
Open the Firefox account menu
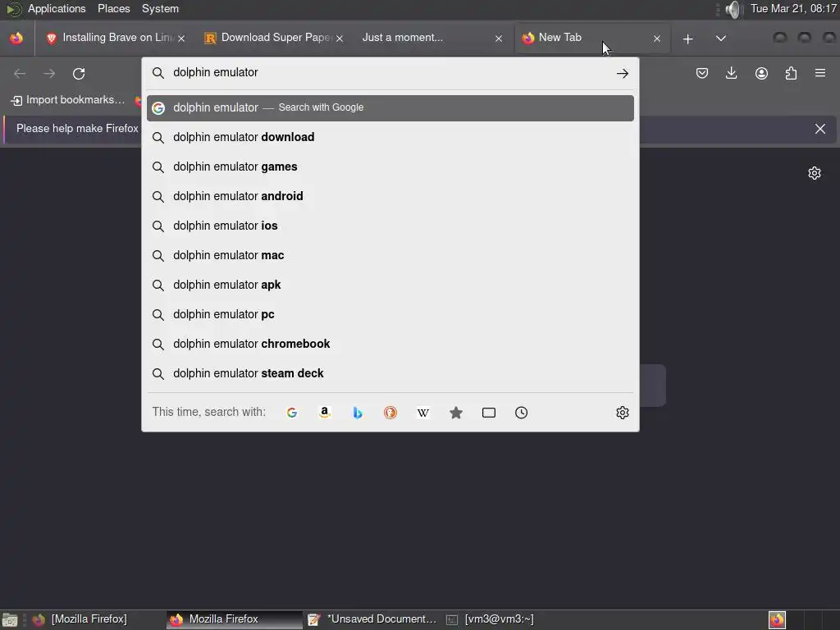(761, 73)
